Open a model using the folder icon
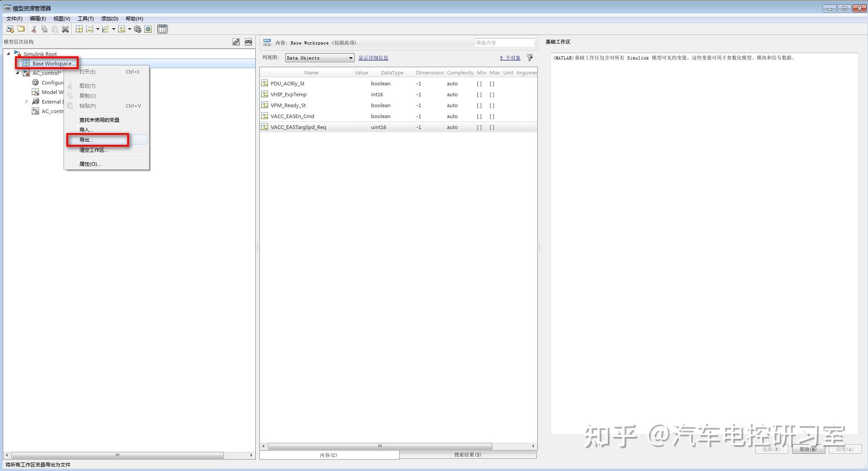Screen dimensions: 868x471 coord(21,29)
